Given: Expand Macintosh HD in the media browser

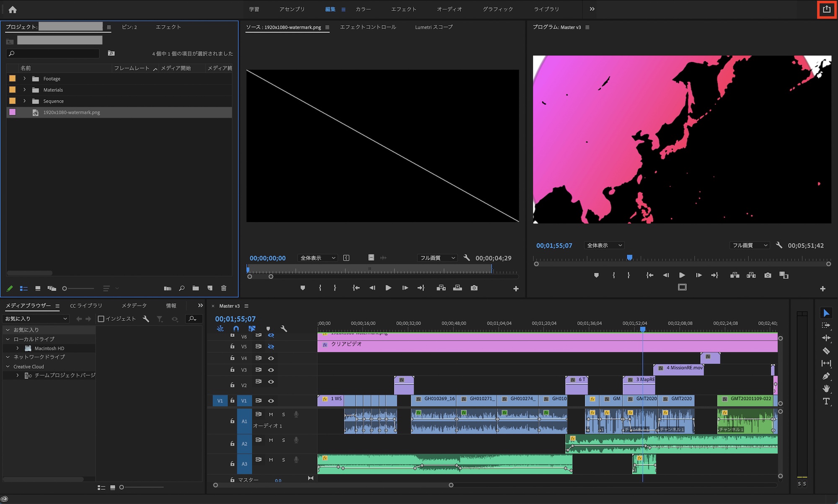Looking at the screenshot, I should click(x=17, y=348).
